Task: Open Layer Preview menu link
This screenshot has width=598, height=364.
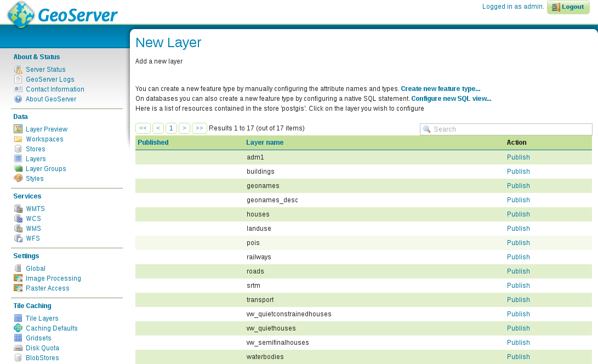Action: pyautogui.click(x=47, y=129)
